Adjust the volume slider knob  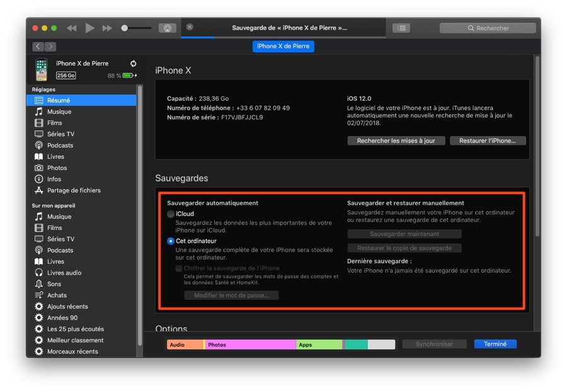pos(125,28)
